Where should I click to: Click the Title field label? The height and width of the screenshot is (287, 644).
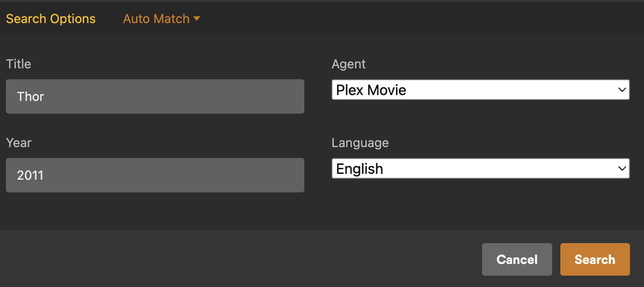(x=18, y=64)
